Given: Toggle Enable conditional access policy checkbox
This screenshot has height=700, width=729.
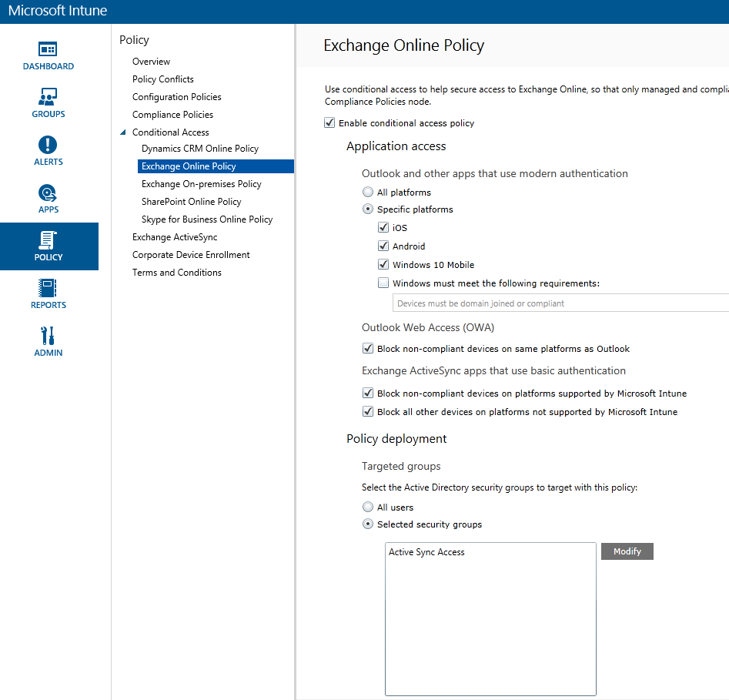Looking at the screenshot, I should [x=329, y=122].
